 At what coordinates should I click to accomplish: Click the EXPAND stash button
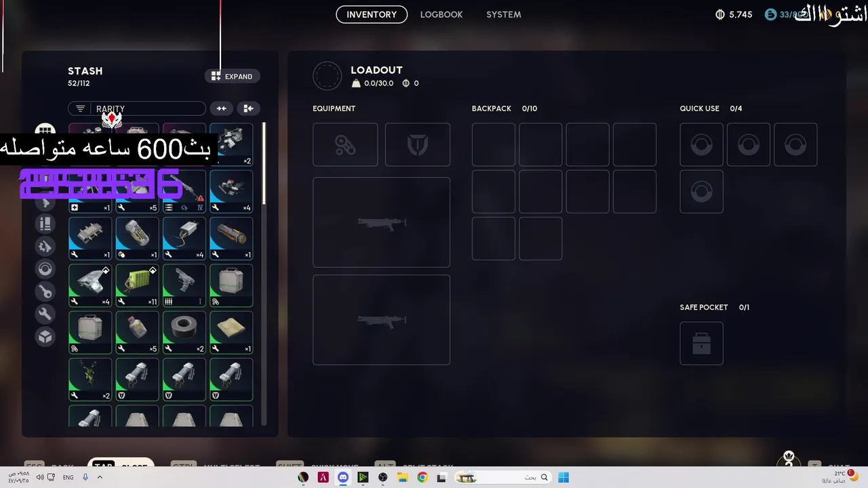[x=232, y=77]
